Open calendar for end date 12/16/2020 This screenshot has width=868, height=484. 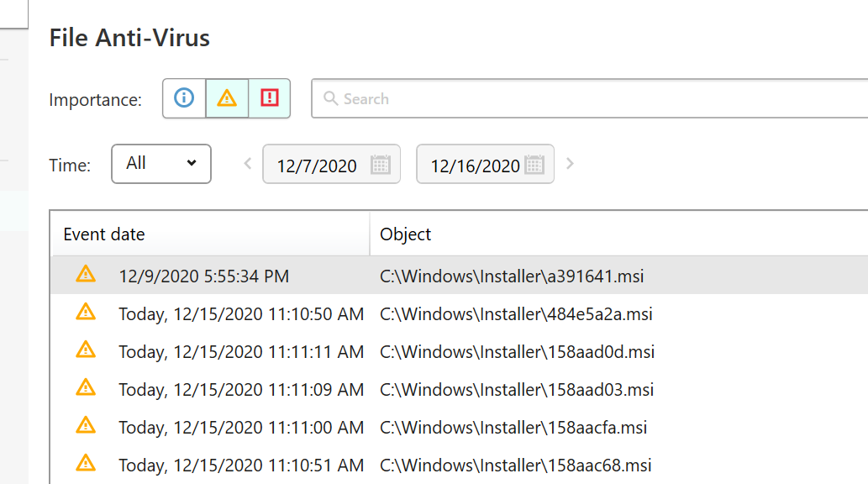point(534,165)
